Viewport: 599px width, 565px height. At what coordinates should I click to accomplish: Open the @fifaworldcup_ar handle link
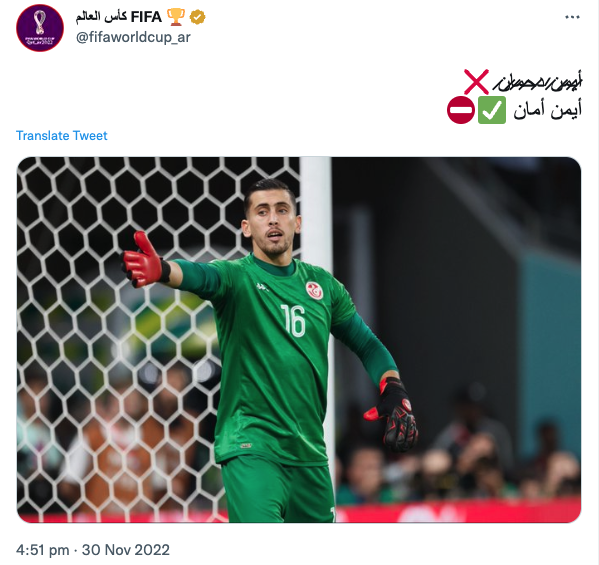click(x=133, y=37)
